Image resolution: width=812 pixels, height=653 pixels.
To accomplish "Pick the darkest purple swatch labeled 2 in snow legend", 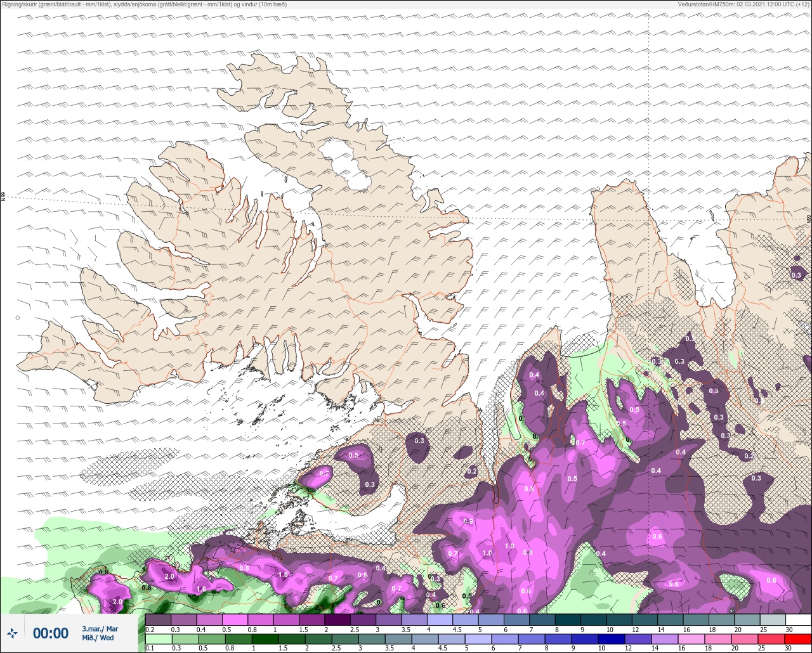I will pyautogui.click(x=337, y=619).
